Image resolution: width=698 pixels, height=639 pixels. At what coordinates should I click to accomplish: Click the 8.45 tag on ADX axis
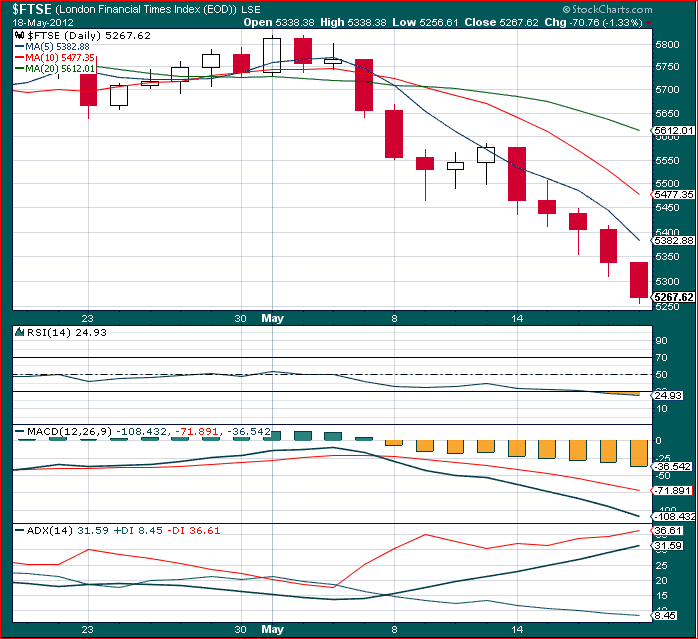coord(665,615)
